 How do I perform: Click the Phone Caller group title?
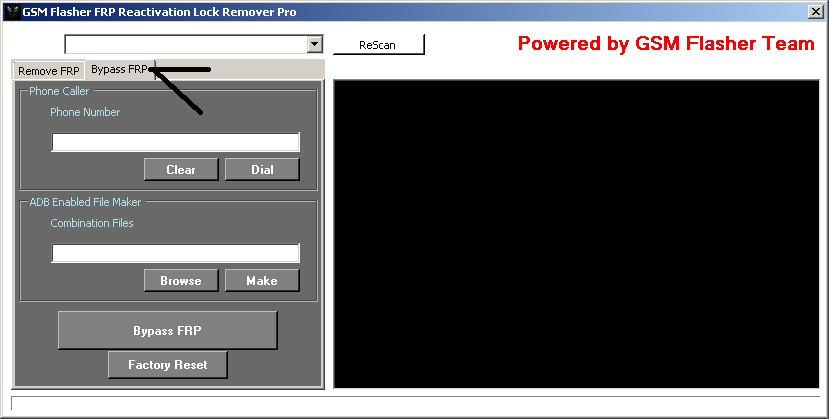pos(59,91)
